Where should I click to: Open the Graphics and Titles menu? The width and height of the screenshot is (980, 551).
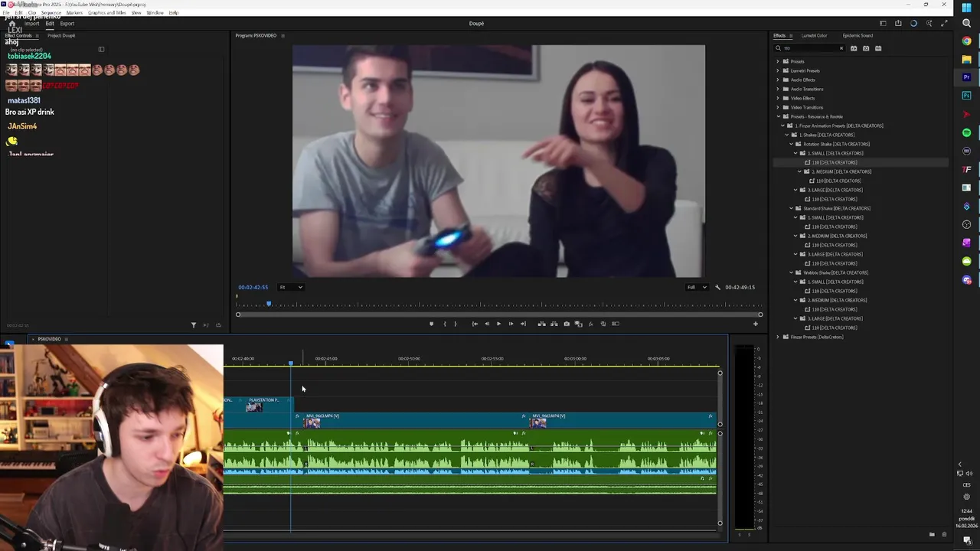(107, 13)
